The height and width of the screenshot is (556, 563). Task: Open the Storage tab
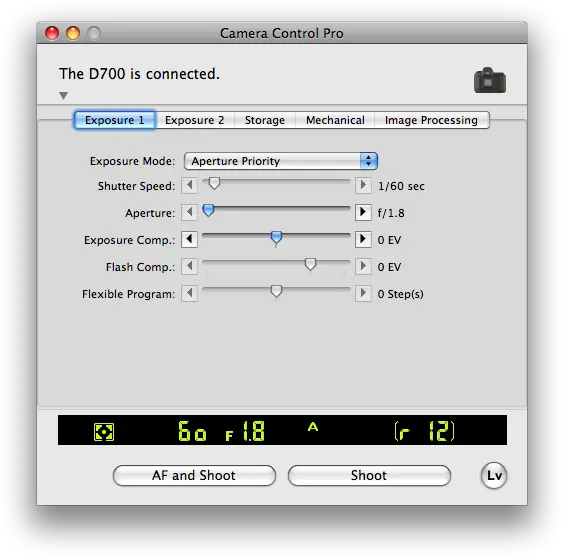point(265,120)
